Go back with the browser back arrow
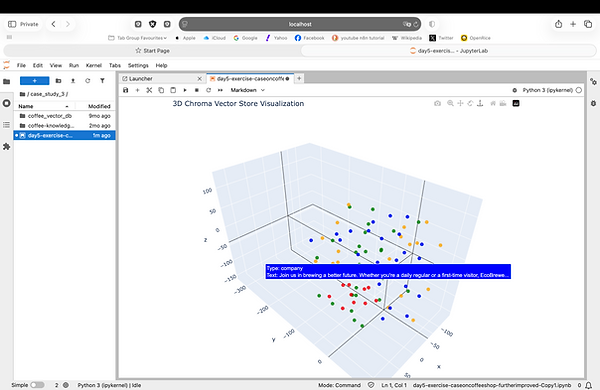 (54, 24)
